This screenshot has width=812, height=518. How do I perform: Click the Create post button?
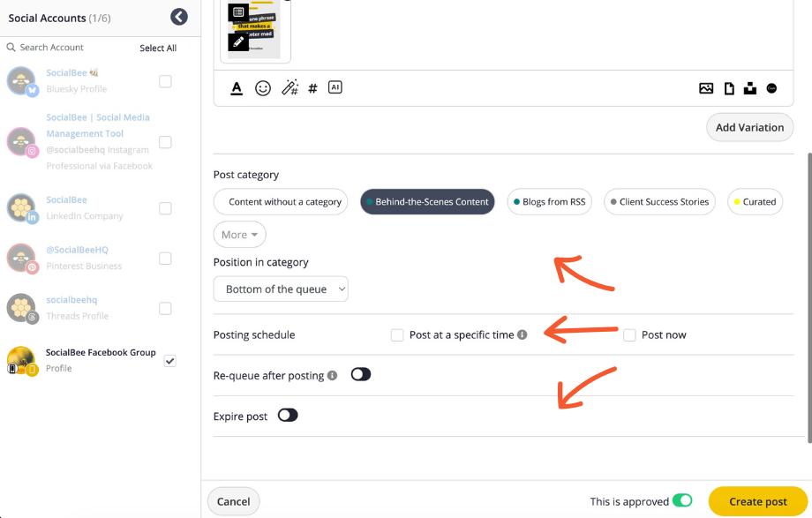pos(757,501)
